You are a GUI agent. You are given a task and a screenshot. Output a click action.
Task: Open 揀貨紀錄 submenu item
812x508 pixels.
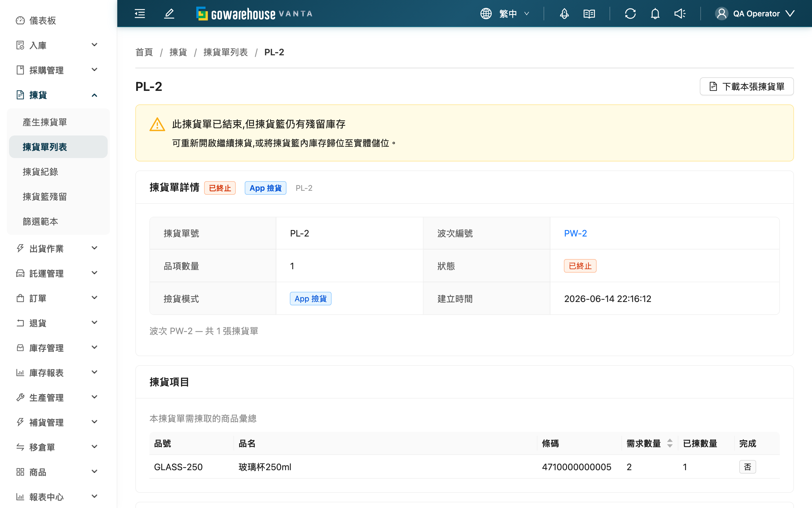coord(58,172)
